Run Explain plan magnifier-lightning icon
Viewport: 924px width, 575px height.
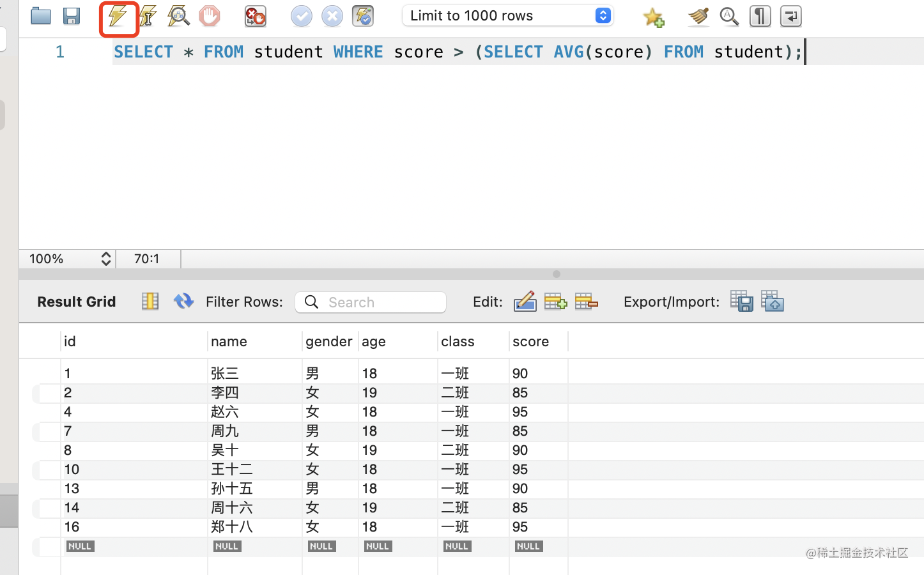(x=178, y=16)
